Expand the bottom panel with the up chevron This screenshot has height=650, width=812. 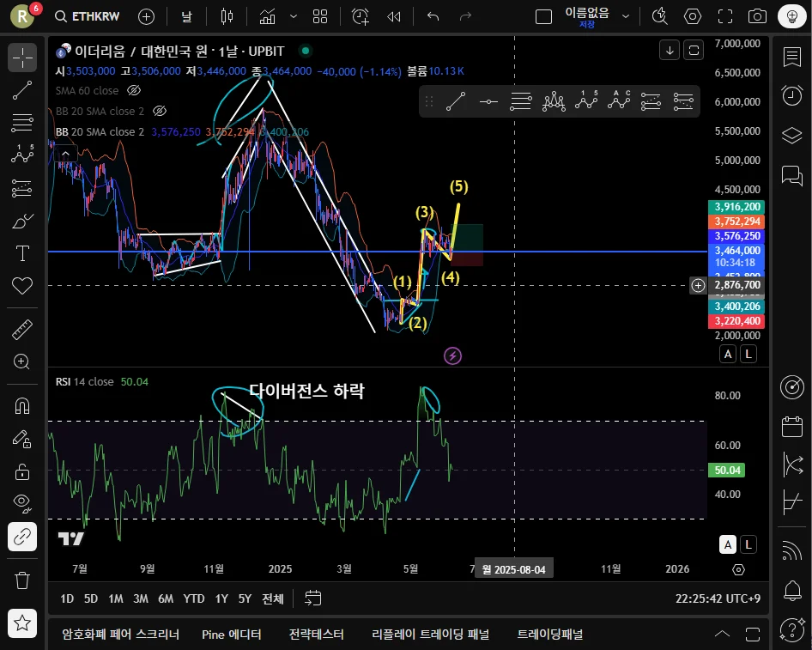point(723,635)
